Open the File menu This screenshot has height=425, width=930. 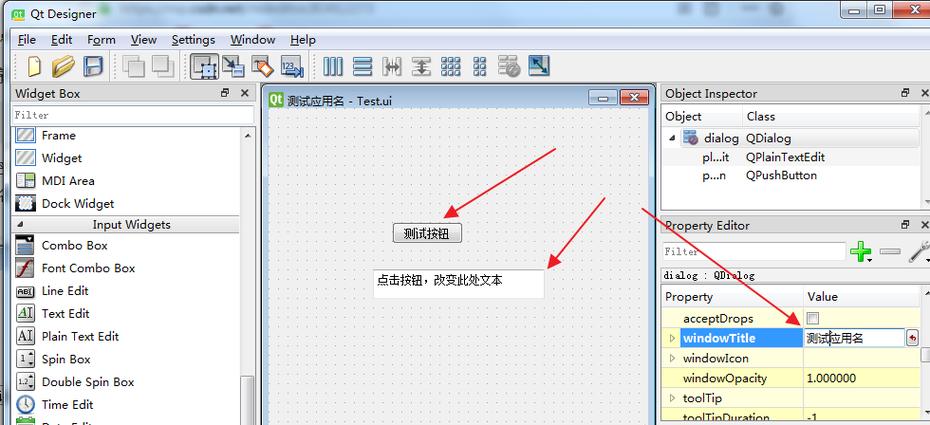coord(27,40)
